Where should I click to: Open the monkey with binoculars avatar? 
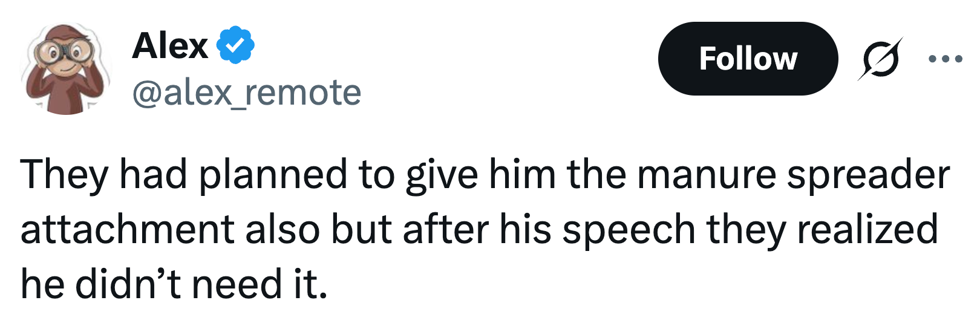tap(65, 69)
